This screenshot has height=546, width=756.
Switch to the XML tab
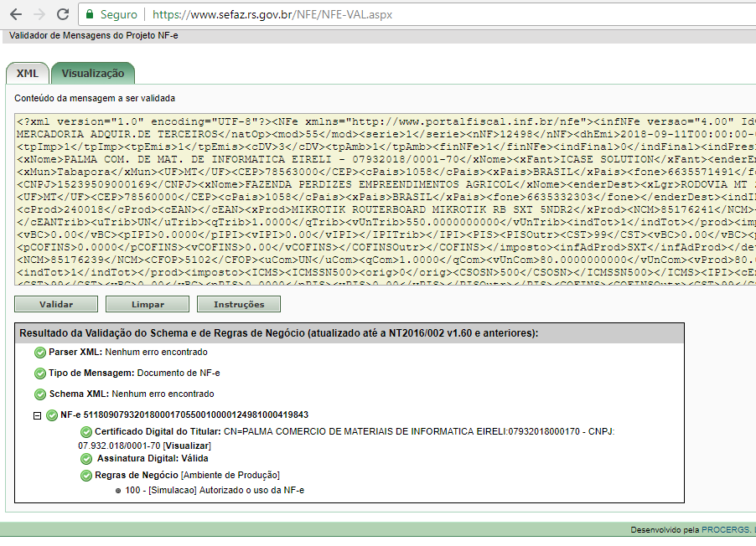[28, 73]
